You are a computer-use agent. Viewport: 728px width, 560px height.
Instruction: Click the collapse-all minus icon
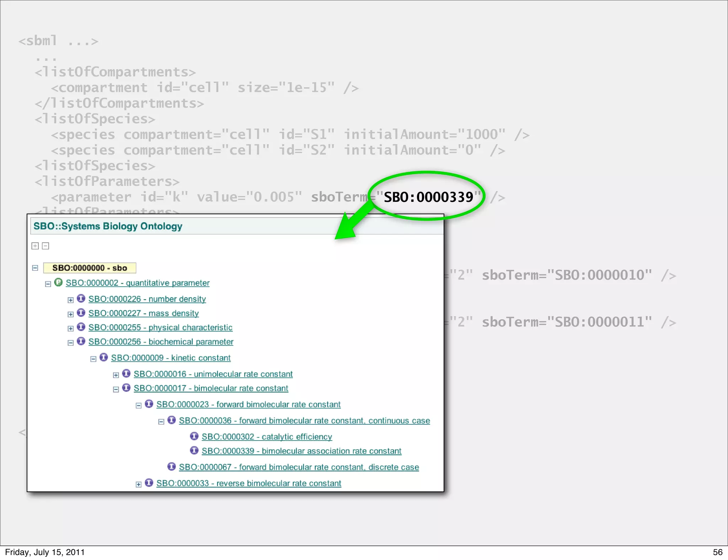[45, 246]
